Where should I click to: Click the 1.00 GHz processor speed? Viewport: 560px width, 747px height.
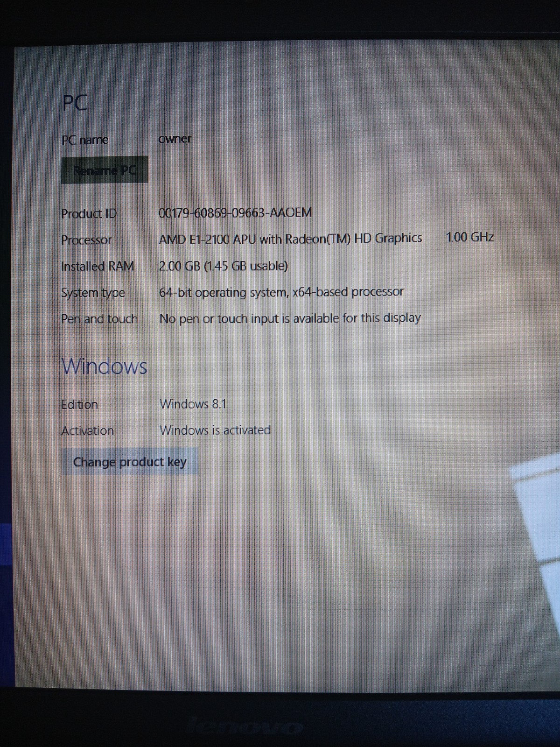click(470, 237)
